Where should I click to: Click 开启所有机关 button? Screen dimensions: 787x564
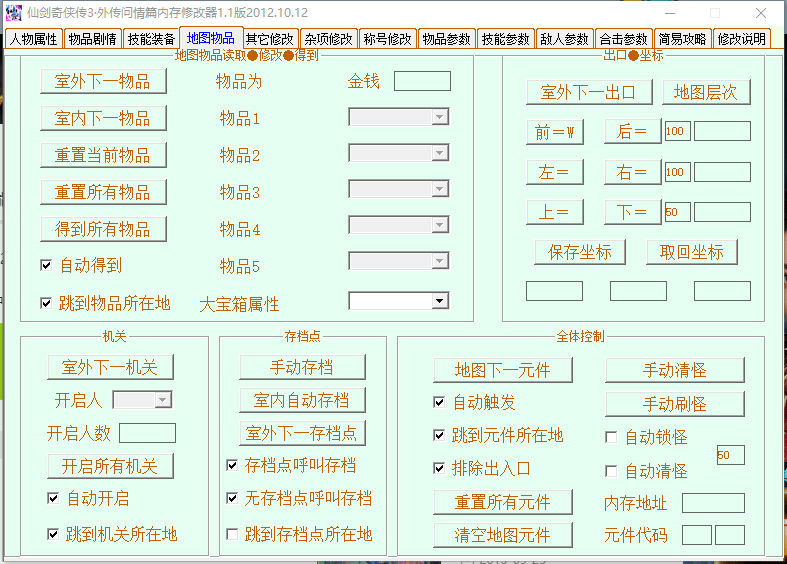click(110, 466)
